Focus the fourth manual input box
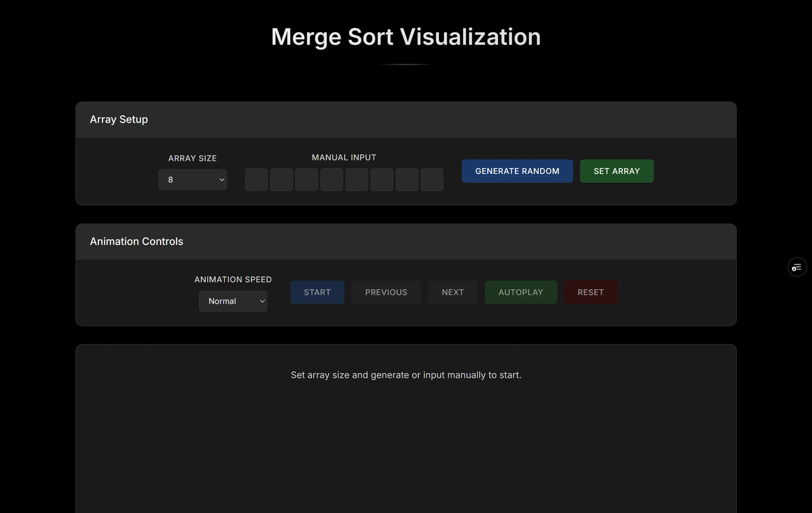The width and height of the screenshot is (812, 513). (x=332, y=179)
